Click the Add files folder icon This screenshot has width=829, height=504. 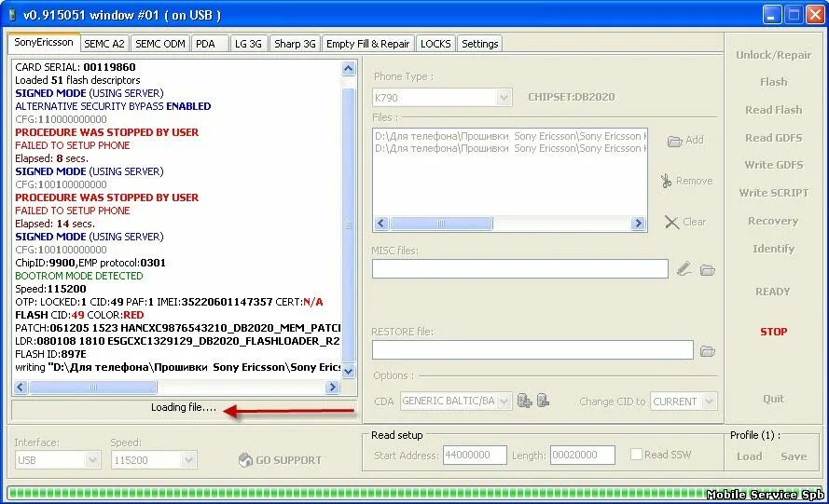(x=674, y=141)
